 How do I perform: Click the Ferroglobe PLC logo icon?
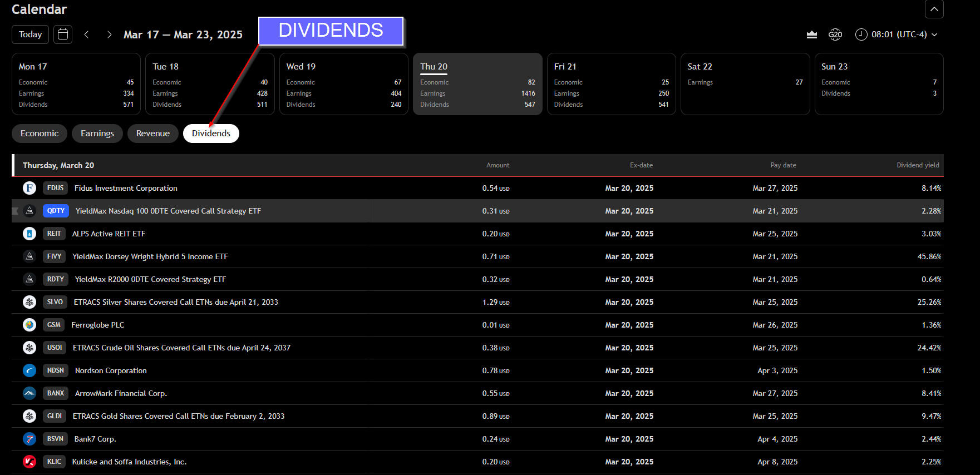tap(29, 325)
